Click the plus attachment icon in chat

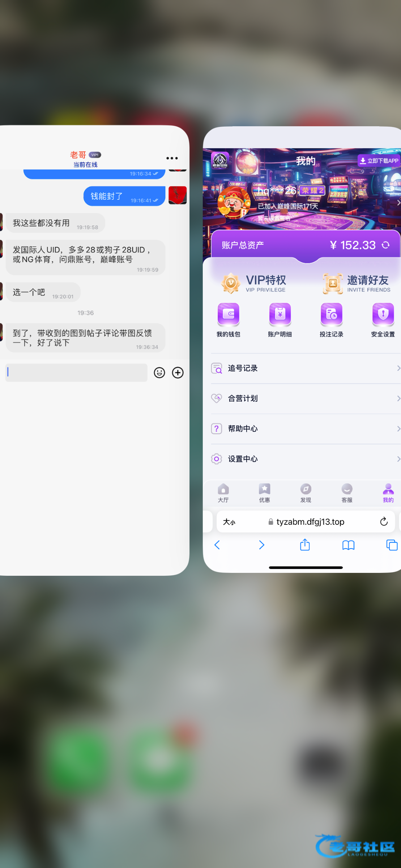(178, 373)
